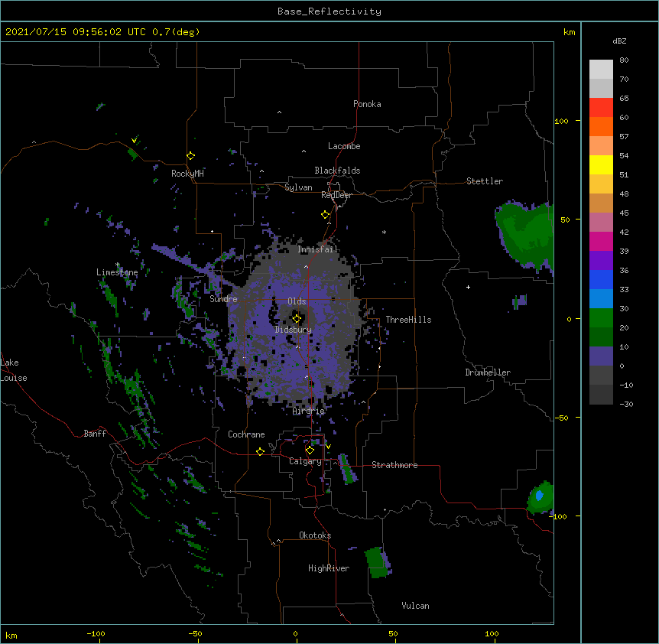
Task: Select the white asterisk marker east of Innisfail
Action: pos(384,232)
